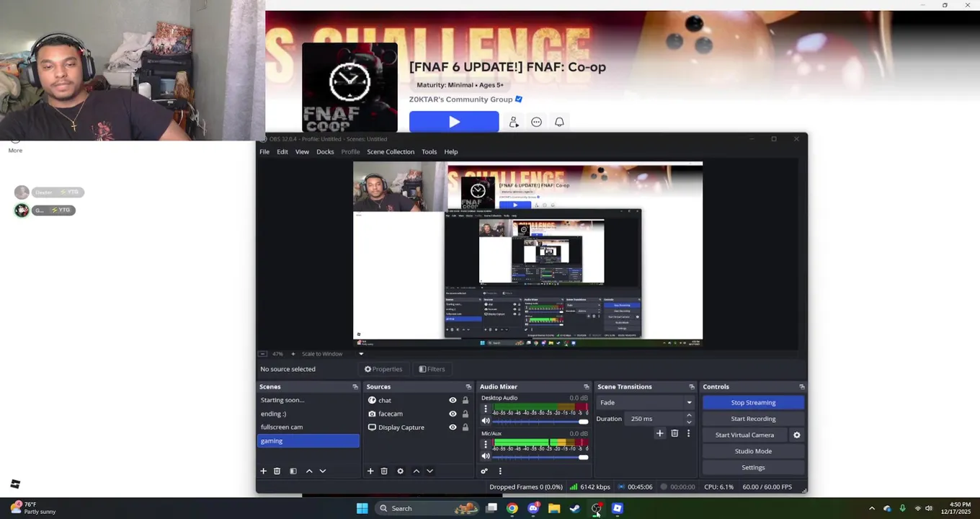
Task: Undock the Scene Transitions panel
Action: [x=692, y=387]
